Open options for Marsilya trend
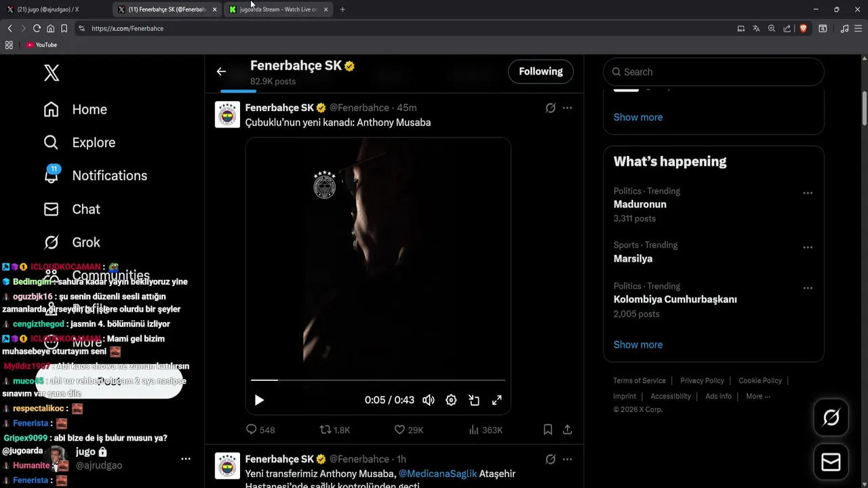Screen dimensions: 868x488 pos(808,247)
